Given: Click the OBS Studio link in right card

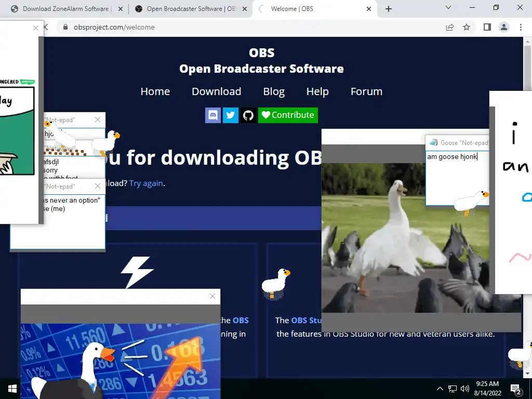Looking at the screenshot, I should pyautogui.click(x=305, y=320).
